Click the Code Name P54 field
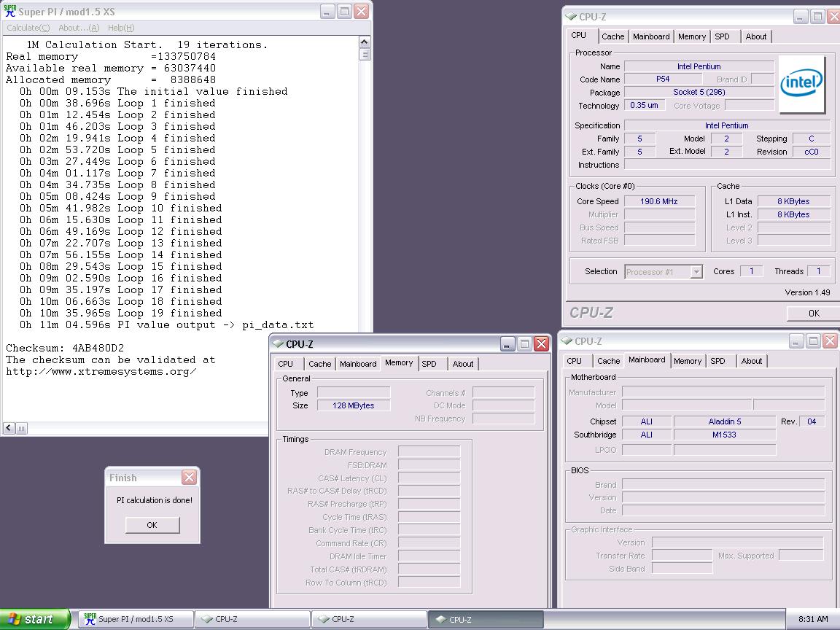The width and height of the screenshot is (840, 630). (x=663, y=79)
